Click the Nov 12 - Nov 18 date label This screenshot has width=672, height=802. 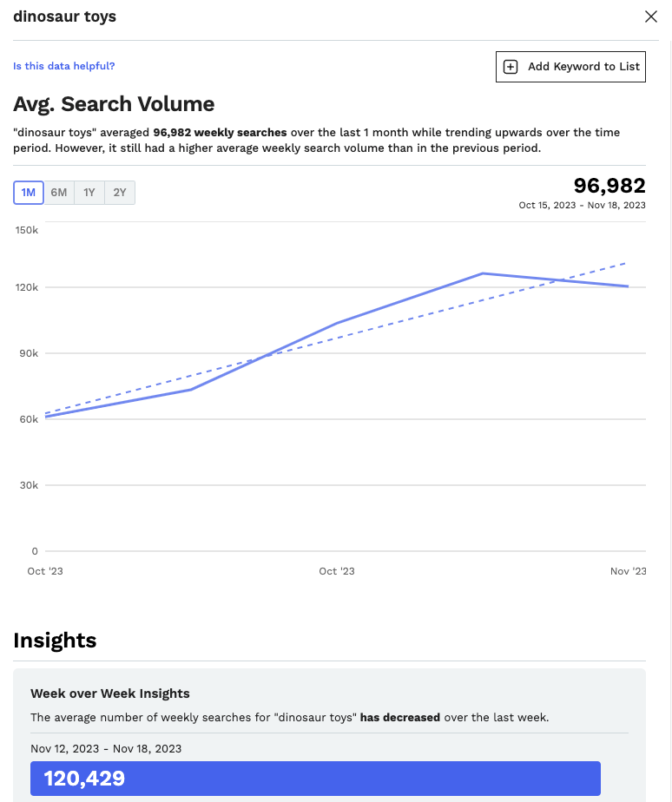point(106,749)
